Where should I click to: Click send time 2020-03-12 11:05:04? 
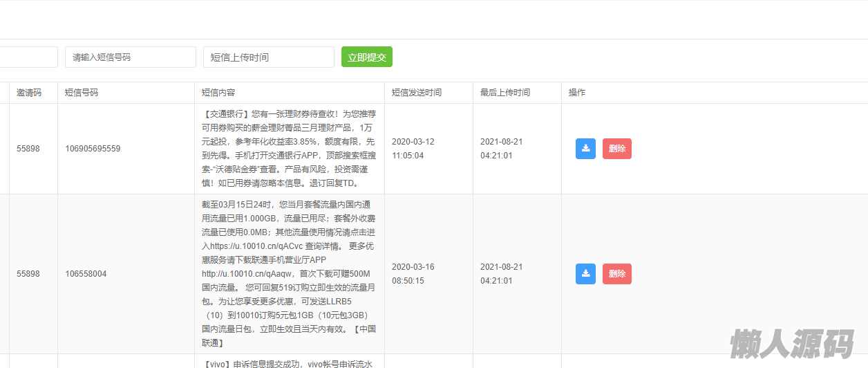[x=413, y=149]
